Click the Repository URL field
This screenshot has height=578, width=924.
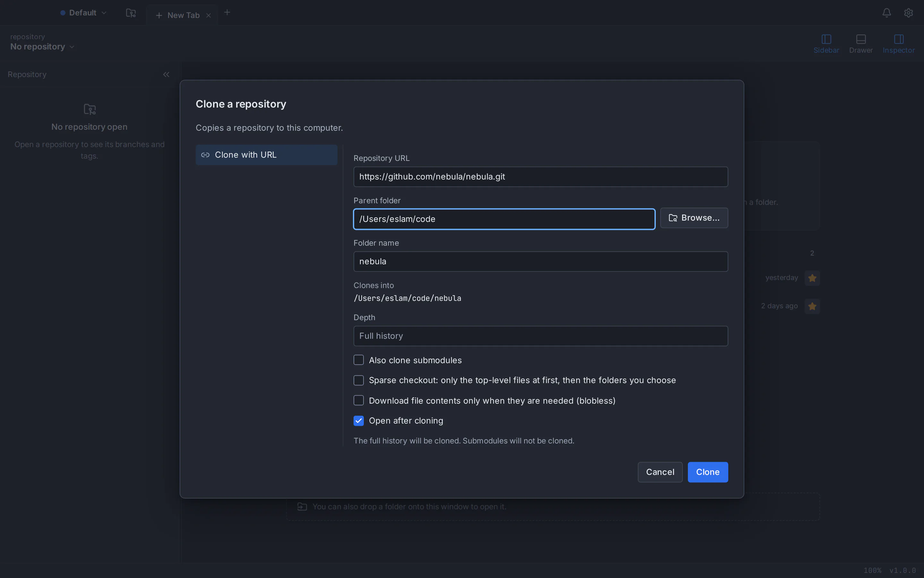(x=541, y=177)
